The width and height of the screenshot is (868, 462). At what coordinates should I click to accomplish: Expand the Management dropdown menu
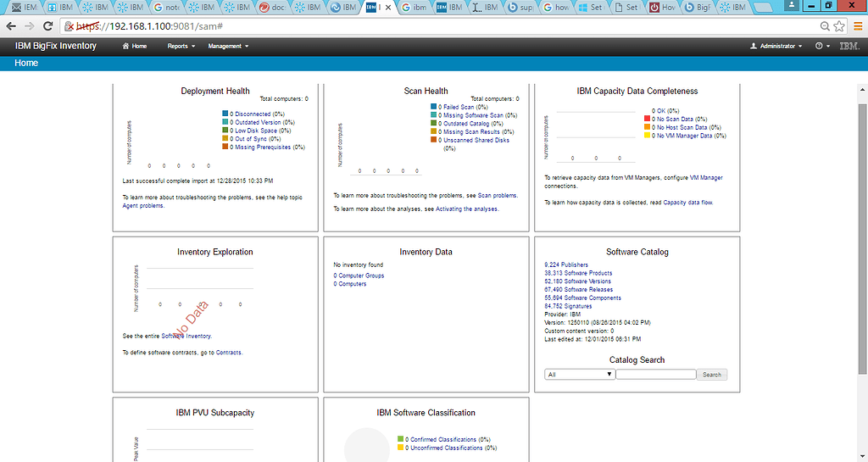coord(228,47)
